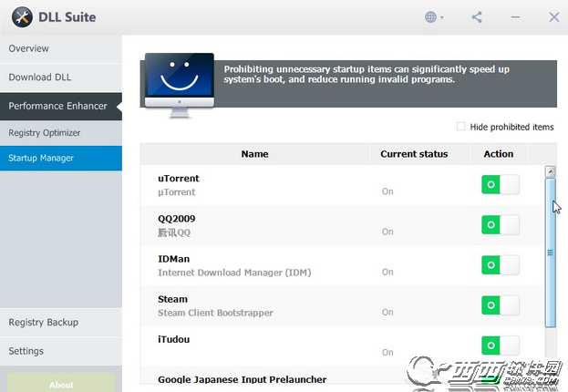Click the On status of Steam
The width and height of the screenshot is (568, 392).
pos(387,312)
